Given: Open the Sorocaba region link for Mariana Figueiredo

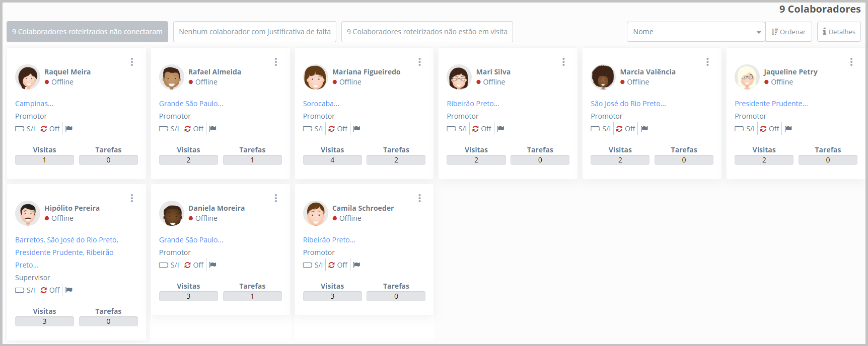Looking at the screenshot, I should (321, 104).
